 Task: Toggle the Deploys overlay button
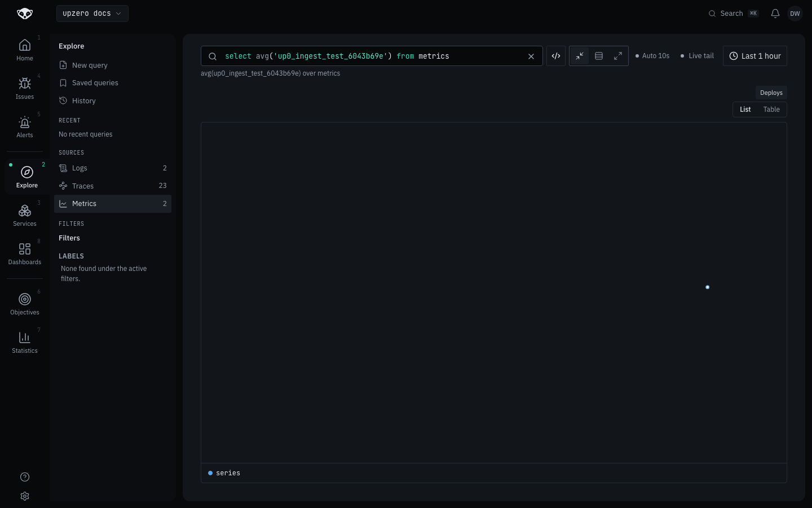pos(771,93)
